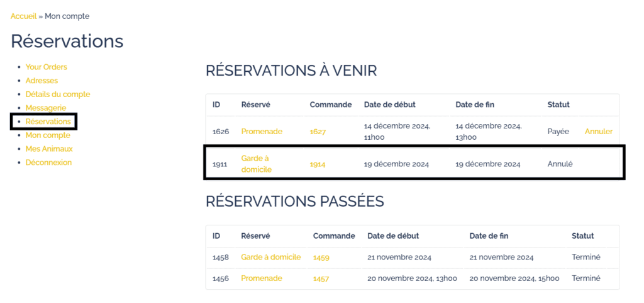Screen dimensions: 644x303
Task: Open Promenade link in reservation 1626
Action: tap(262, 132)
